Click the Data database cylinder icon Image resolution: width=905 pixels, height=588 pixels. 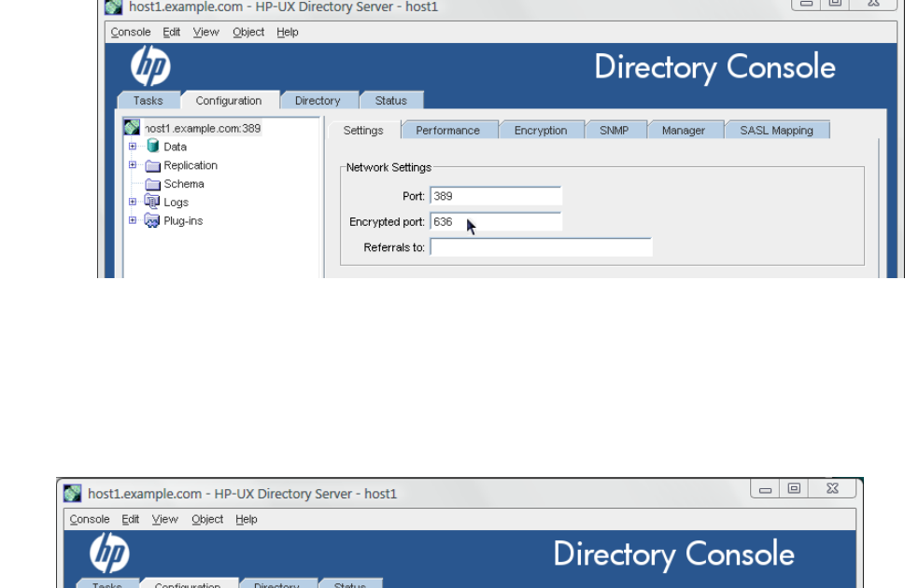[x=153, y=146]
